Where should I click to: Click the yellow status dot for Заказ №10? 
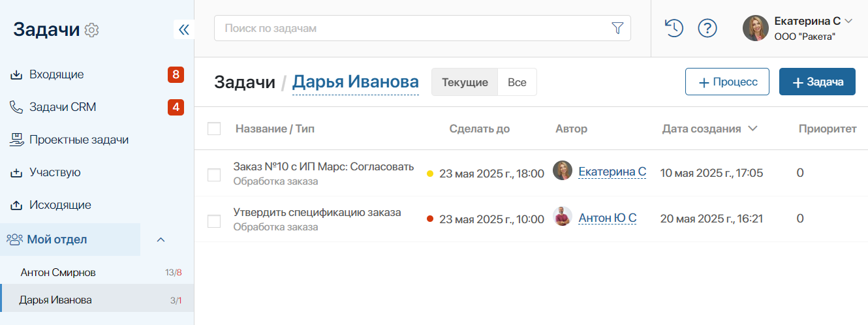tap(430, 174)
